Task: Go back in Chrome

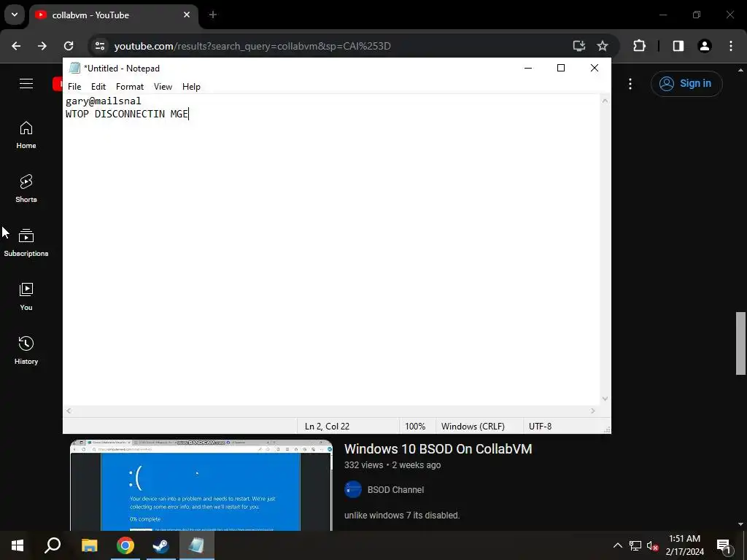Action: pyautogui.click(x=16, y=46)
